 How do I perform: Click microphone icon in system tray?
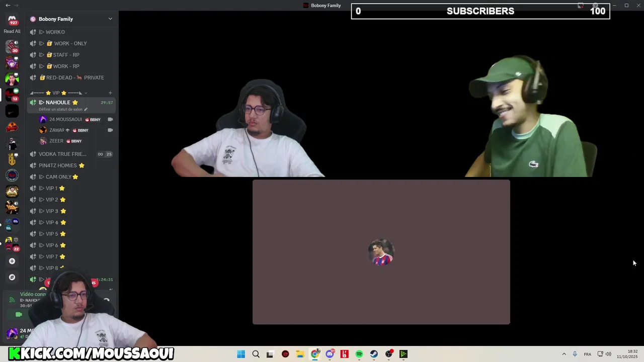[x=575, y=354]
